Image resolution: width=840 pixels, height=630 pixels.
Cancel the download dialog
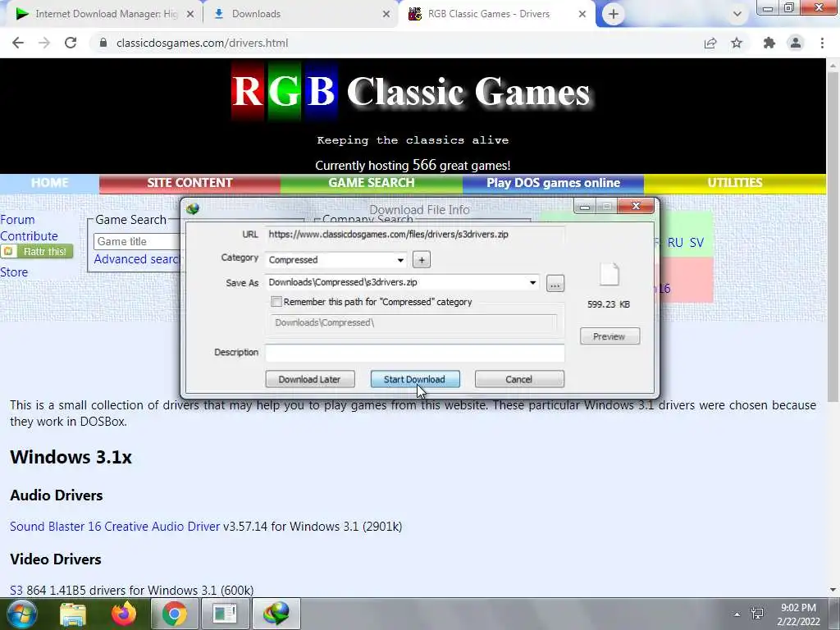(x=519, y=379)
